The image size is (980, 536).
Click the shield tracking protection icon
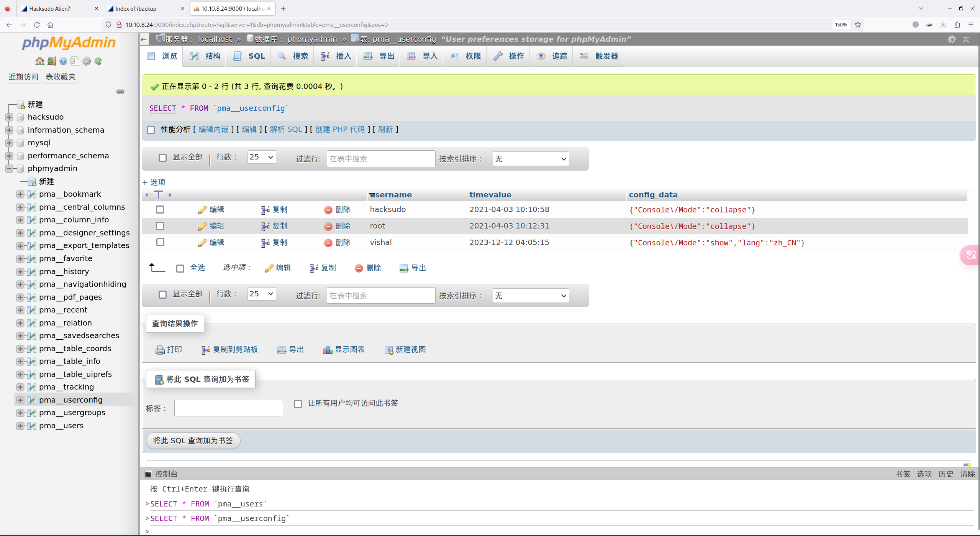(x=108, y=25)
